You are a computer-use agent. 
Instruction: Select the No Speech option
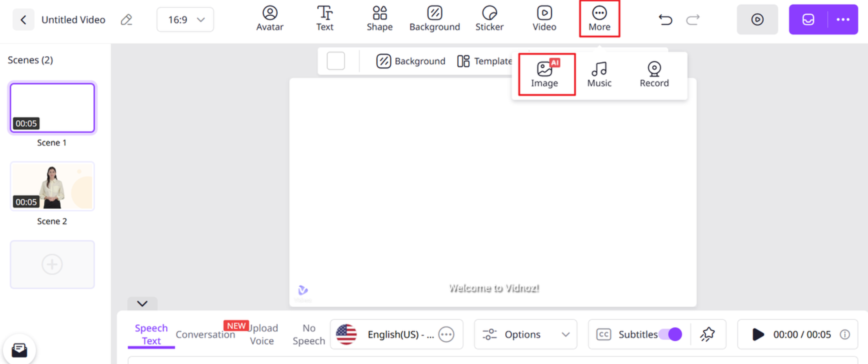pos(308,334)
